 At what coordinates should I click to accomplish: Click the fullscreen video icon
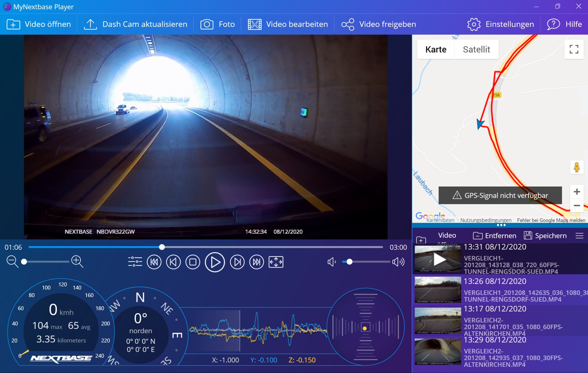click(x=276, y=262)
